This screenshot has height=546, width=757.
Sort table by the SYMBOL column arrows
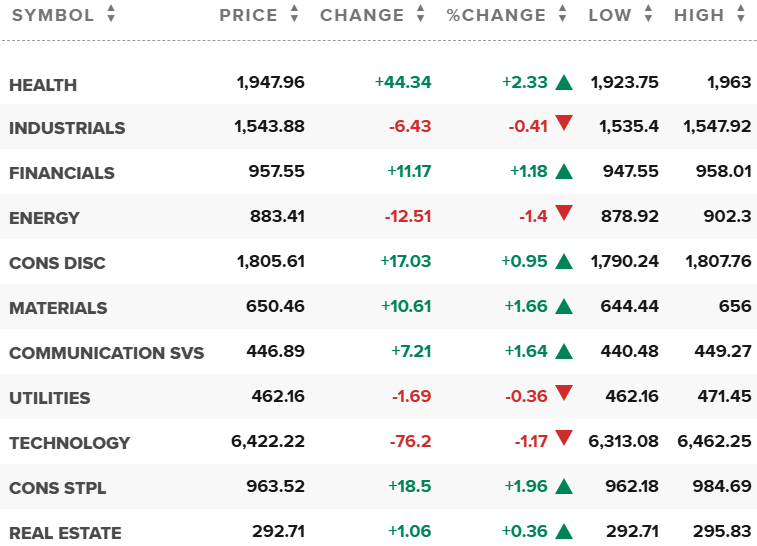(111, 14)
